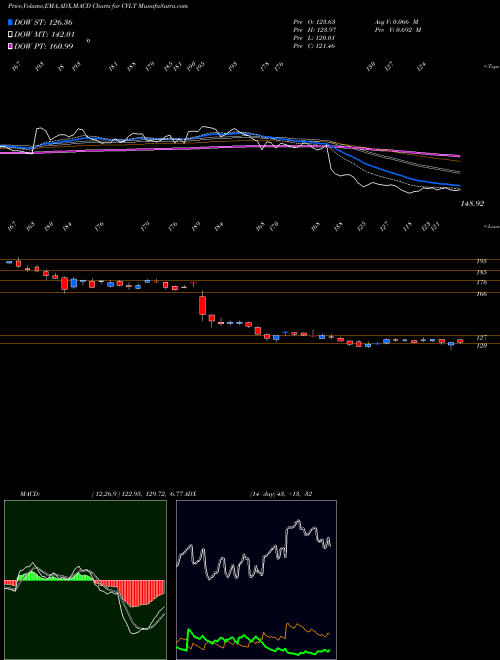This screenshot has height=660, width=500.
Task: Click the 166 price level label
Action: pos(481,294)
